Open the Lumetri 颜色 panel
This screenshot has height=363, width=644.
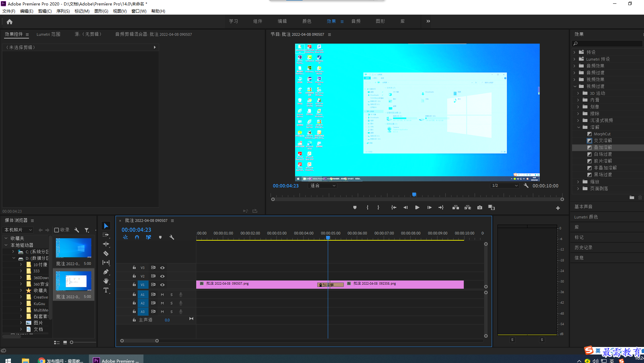click(x=586, y=217)
